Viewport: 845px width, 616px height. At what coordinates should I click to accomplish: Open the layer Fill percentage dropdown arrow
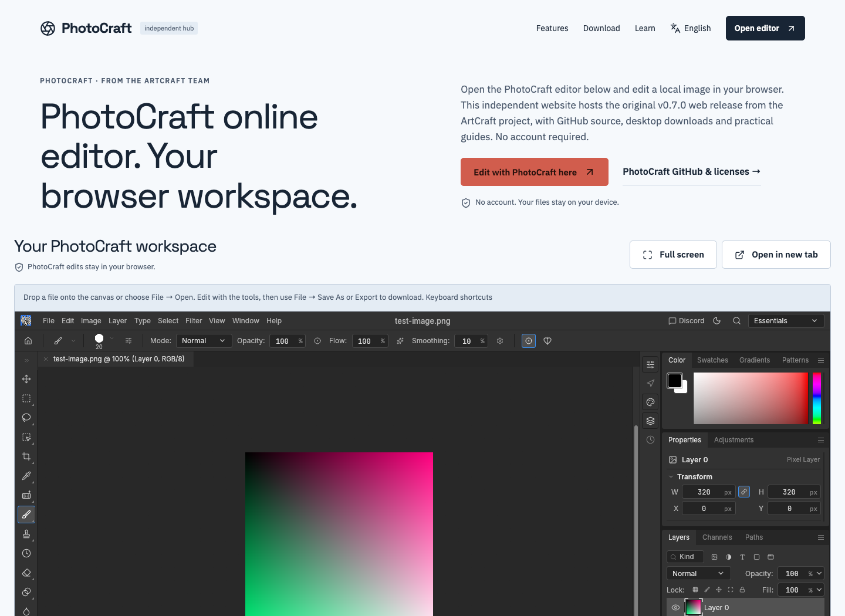819,590
